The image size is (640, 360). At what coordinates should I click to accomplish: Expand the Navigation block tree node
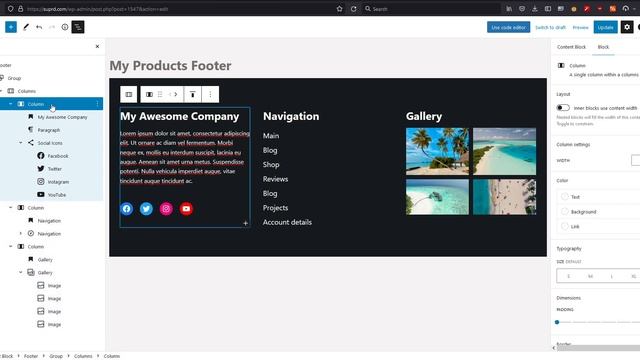(x=21, y=233)
